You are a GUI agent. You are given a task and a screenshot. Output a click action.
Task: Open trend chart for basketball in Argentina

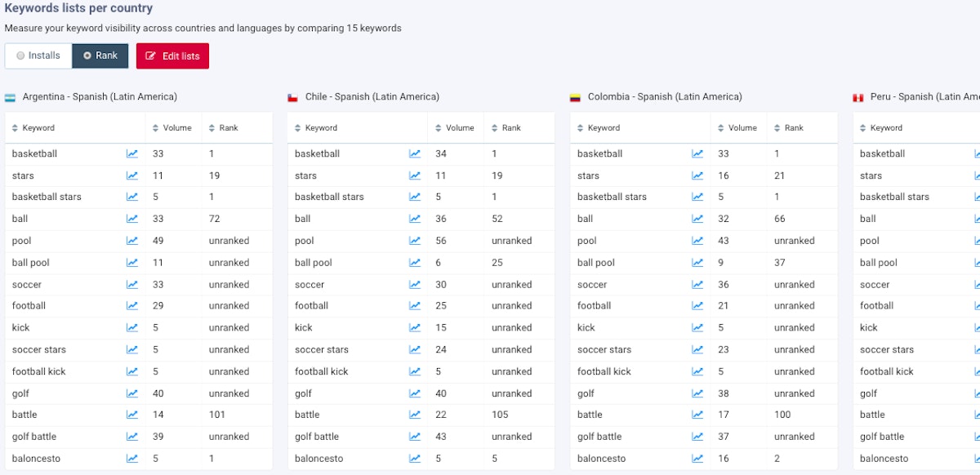click(132, 153)
